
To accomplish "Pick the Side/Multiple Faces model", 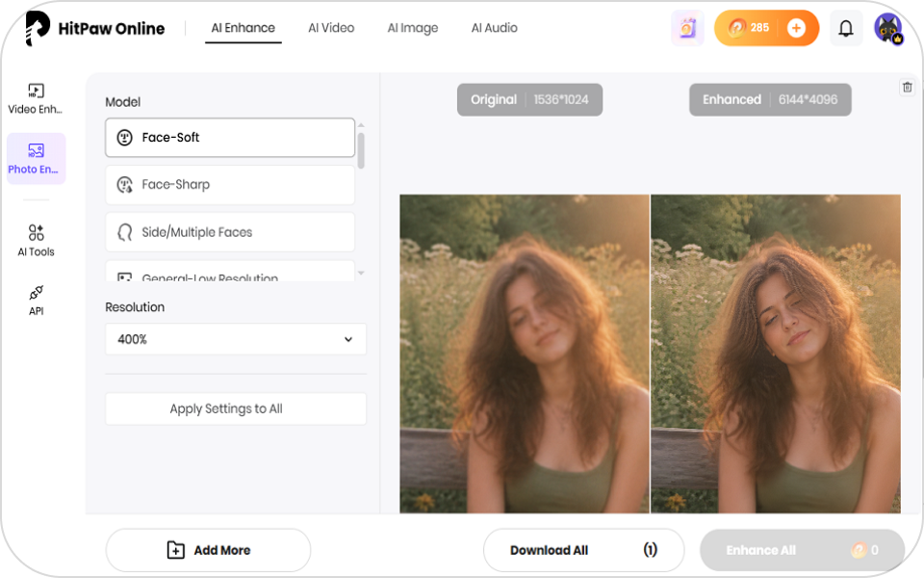I will click(x=230, y=232).
